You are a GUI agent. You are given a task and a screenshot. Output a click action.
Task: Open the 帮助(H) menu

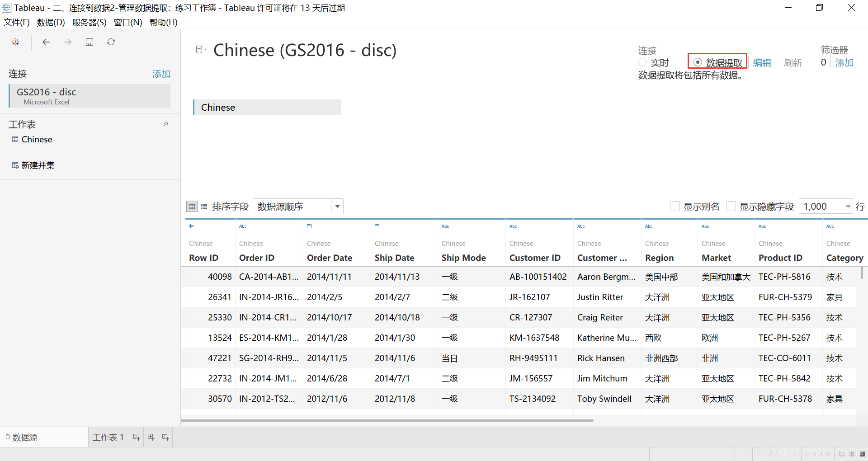pos(163,23)
